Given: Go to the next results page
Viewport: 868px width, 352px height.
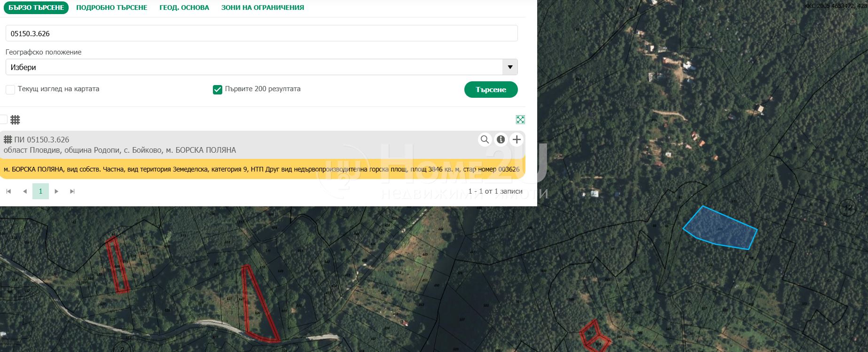Looking at the screenshot, I should point(56,191).
